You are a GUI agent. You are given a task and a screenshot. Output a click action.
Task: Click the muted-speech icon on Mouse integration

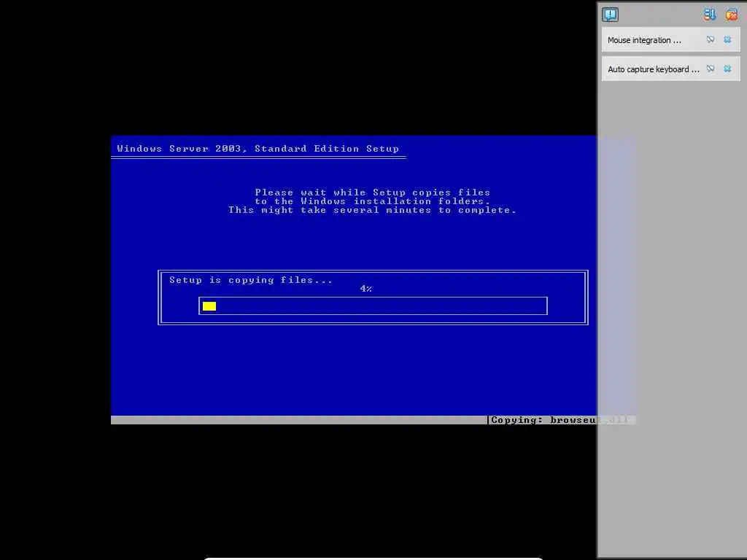pos(711,39)
